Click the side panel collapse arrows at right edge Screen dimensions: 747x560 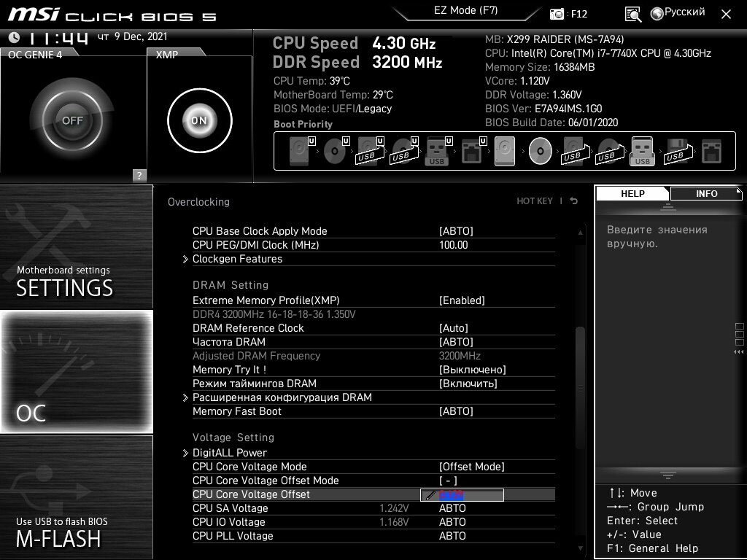[738, 352]
